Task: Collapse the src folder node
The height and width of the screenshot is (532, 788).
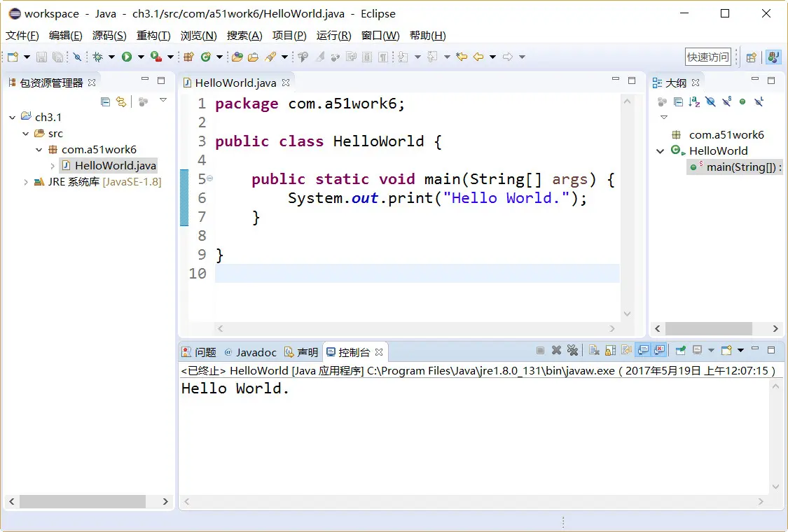Action: pyautogui.click(x=26, y=134)
